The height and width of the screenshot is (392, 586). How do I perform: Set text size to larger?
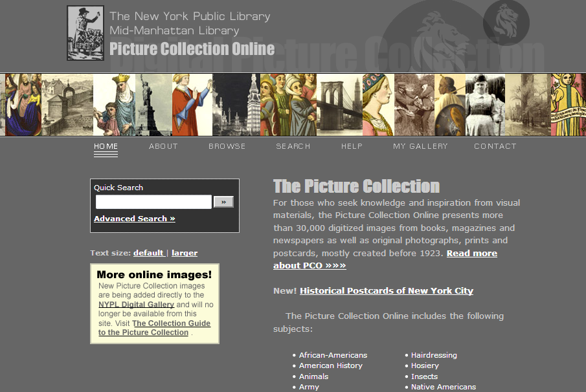(185, 253)
